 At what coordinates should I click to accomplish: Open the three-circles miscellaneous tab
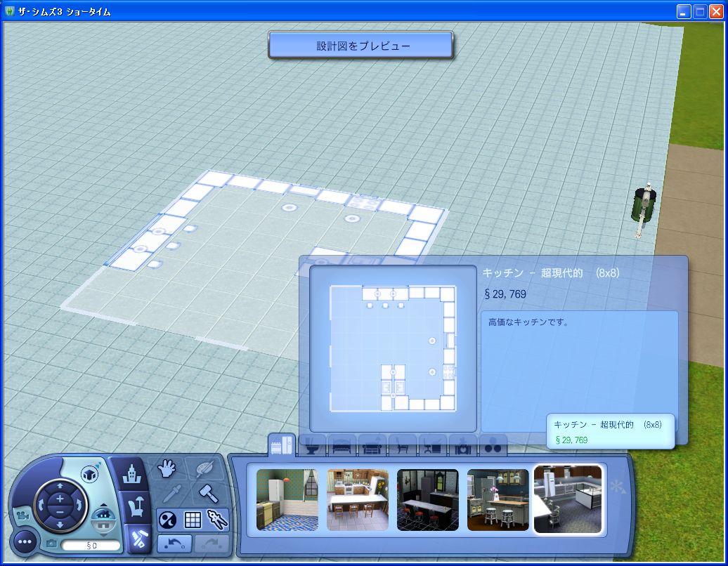[493, 446]
